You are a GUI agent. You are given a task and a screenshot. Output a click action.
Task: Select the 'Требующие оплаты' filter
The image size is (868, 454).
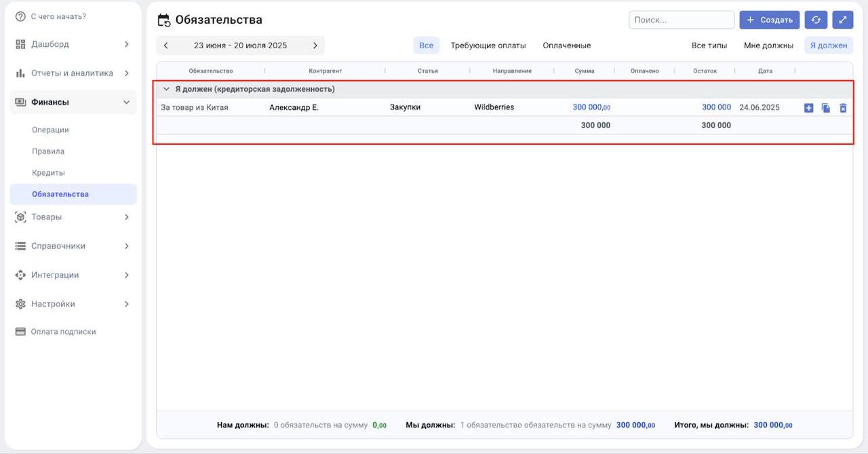click(x=488, y=45)
